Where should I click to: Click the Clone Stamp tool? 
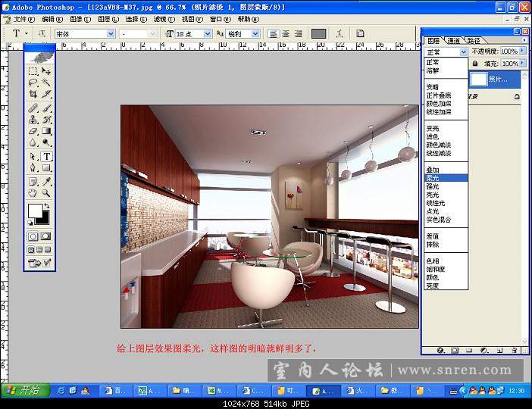(x=33, y=120)
